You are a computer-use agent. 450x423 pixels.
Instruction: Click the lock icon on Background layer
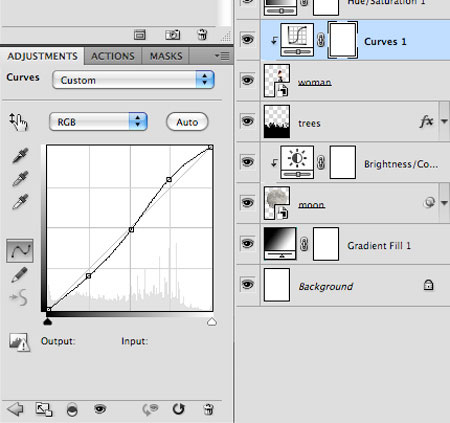pos(428,285)
